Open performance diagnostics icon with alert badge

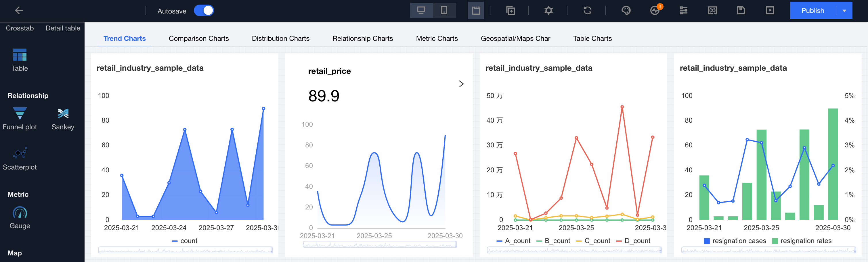point(655,10)
